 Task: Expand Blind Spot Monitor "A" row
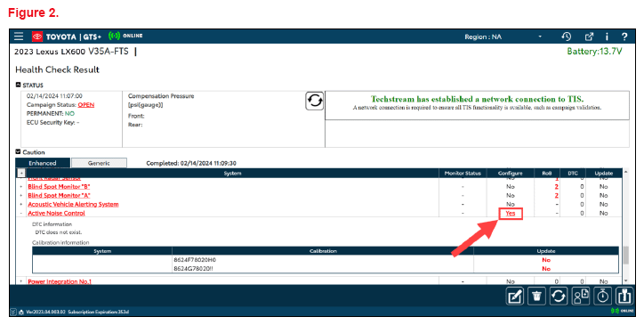[x=21, y=196]
